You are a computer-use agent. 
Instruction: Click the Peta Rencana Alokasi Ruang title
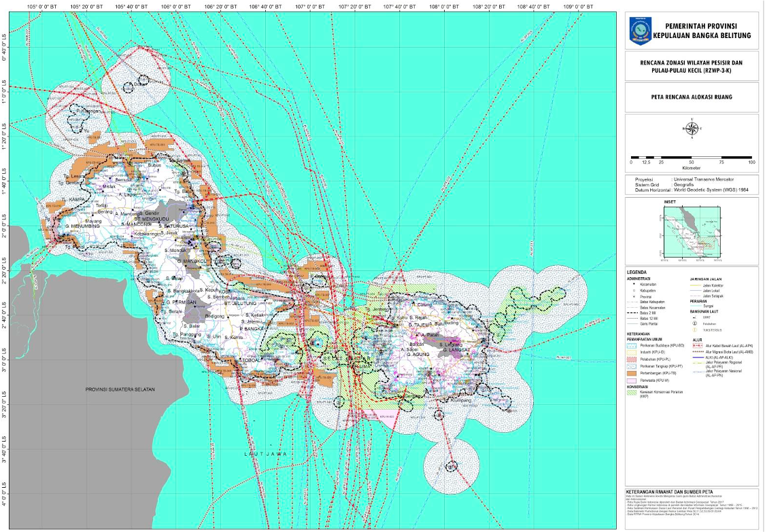691,97
